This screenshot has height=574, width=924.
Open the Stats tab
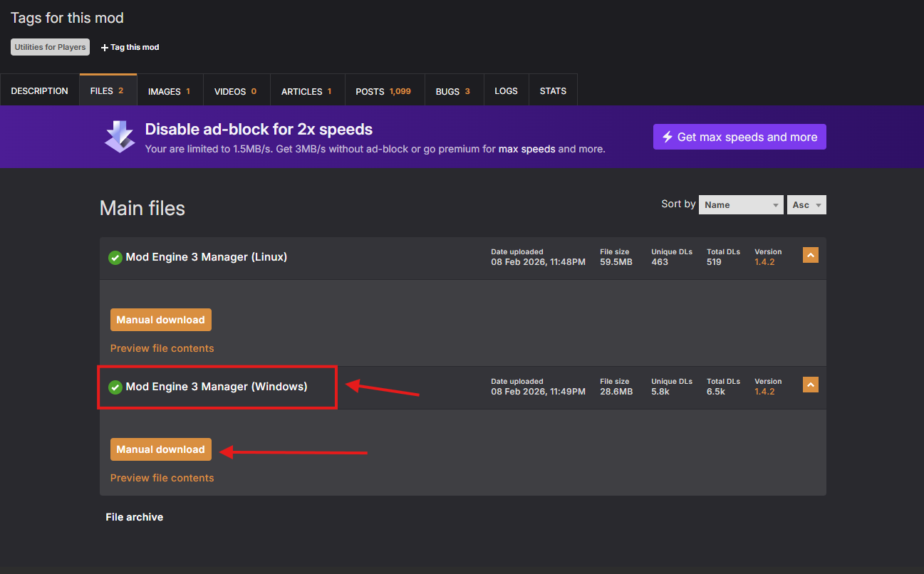553,91
